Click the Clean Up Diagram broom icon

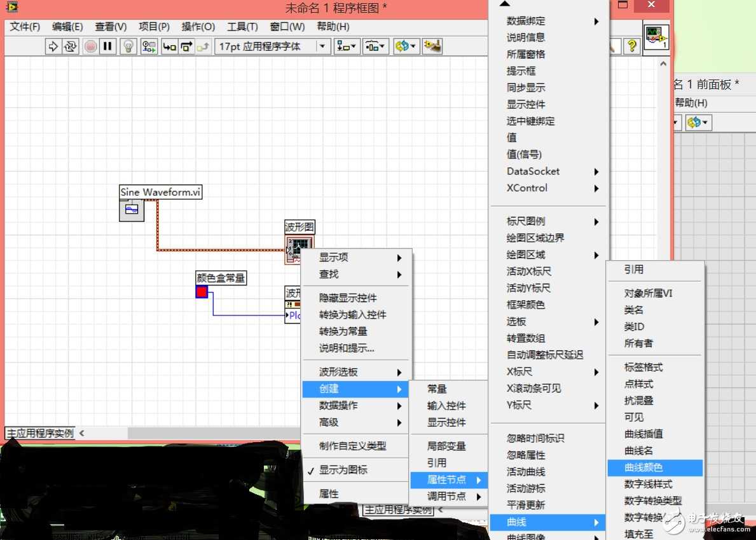pyautogui.click(x=432, y=46)
